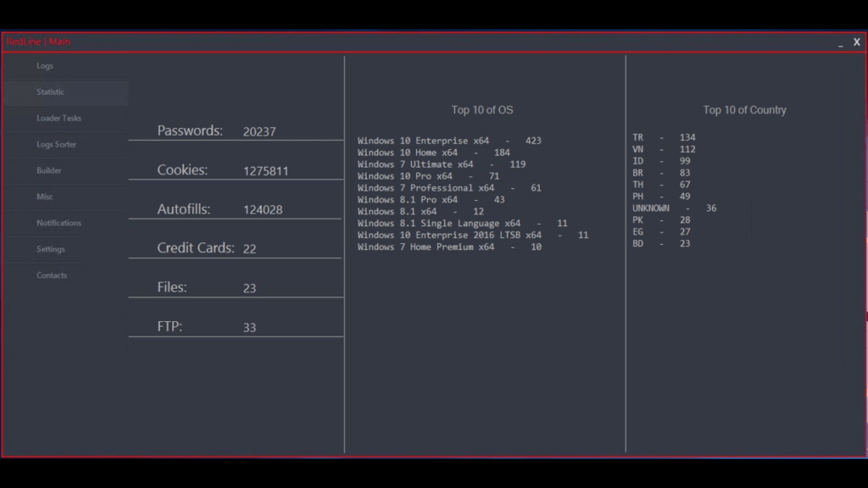This screenshot has width=868, height=488.
Task: Click the PK country row
Action: click(x=661, y=220)
